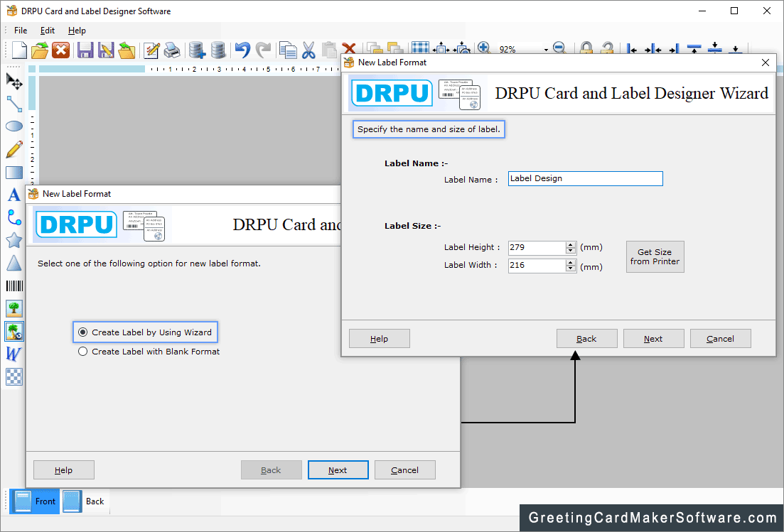Select the checkered pattern tool

click(x=14, y=376)
